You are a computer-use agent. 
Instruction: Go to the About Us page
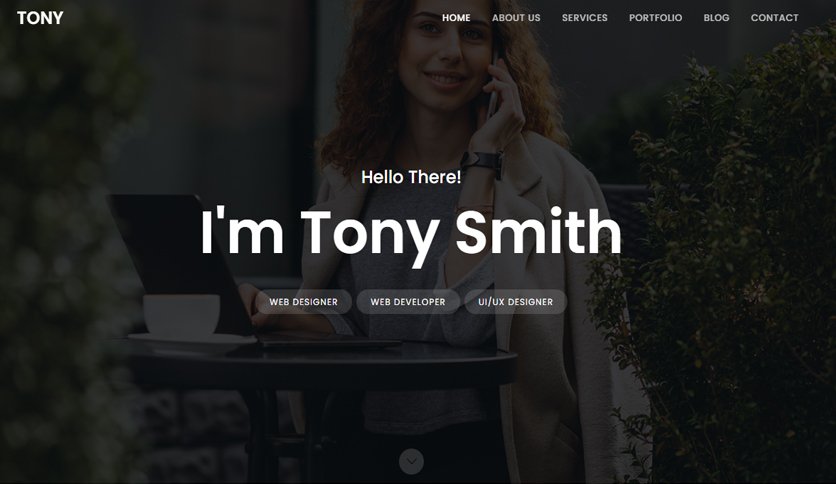[x=516, y=18]
